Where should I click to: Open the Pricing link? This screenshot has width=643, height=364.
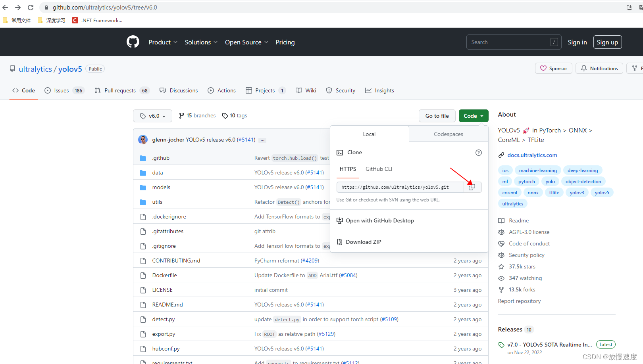point(285,42)
